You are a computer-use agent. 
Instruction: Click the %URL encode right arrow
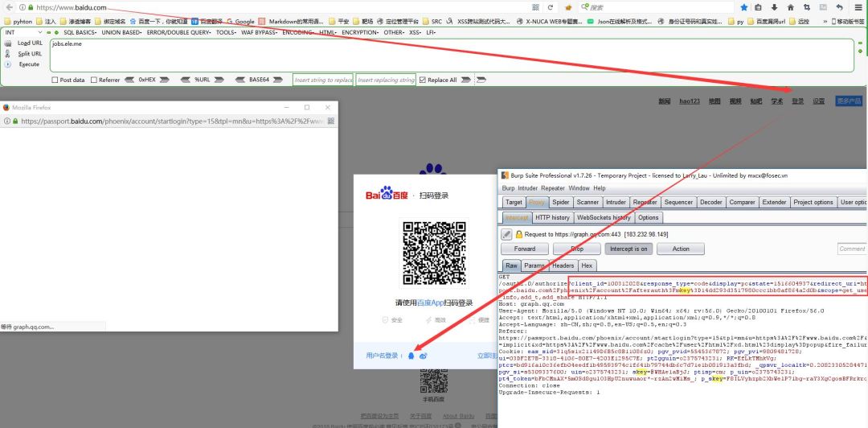coord(218,80)
